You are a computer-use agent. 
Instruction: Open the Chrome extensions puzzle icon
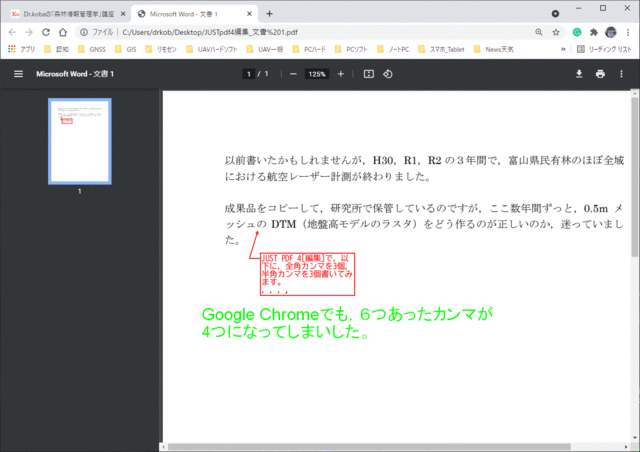coord(594,32)
